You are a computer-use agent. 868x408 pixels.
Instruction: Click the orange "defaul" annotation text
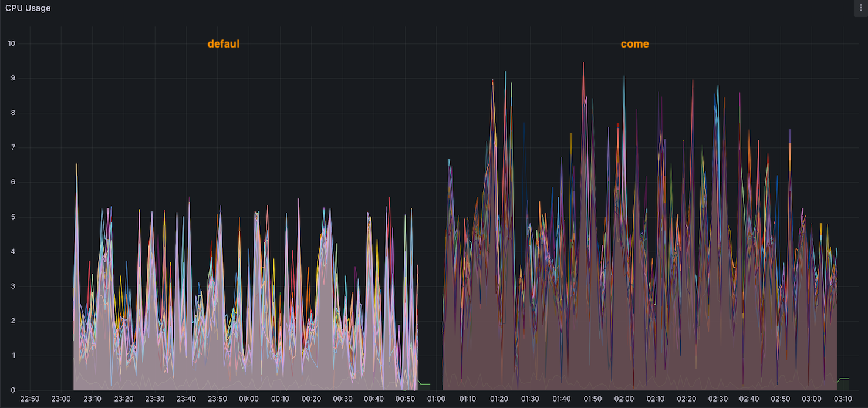(223, 44)
